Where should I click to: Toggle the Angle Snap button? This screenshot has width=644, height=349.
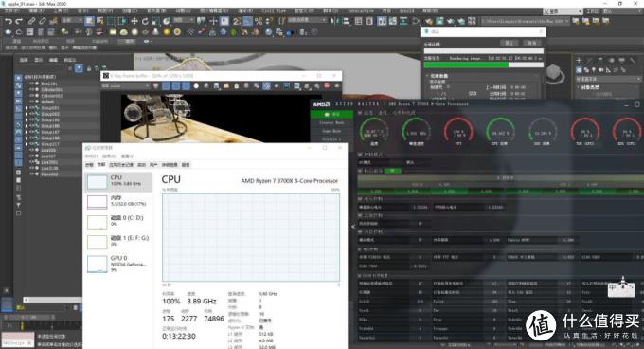[248, 21]
